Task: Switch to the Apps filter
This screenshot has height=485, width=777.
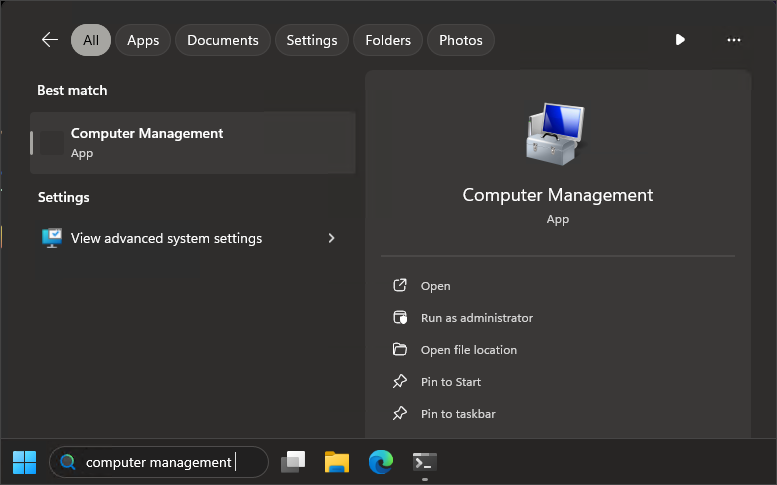Action: click(143, 40)
